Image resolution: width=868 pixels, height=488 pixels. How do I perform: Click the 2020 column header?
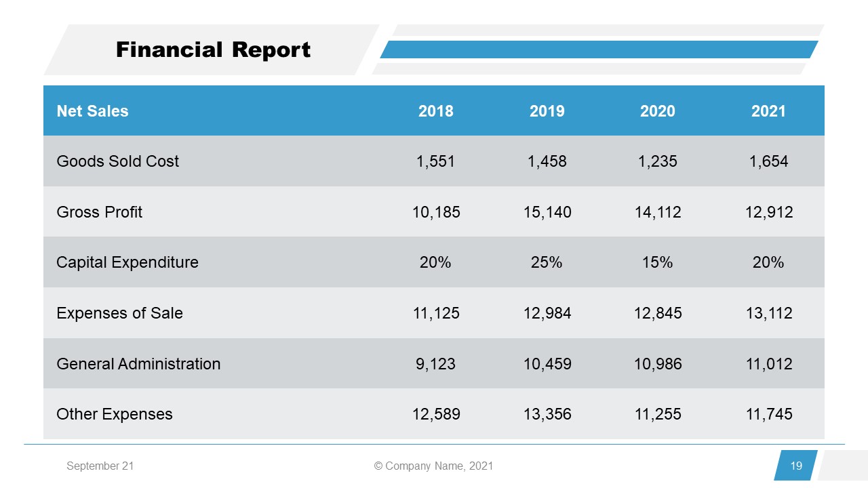[657, 110]
